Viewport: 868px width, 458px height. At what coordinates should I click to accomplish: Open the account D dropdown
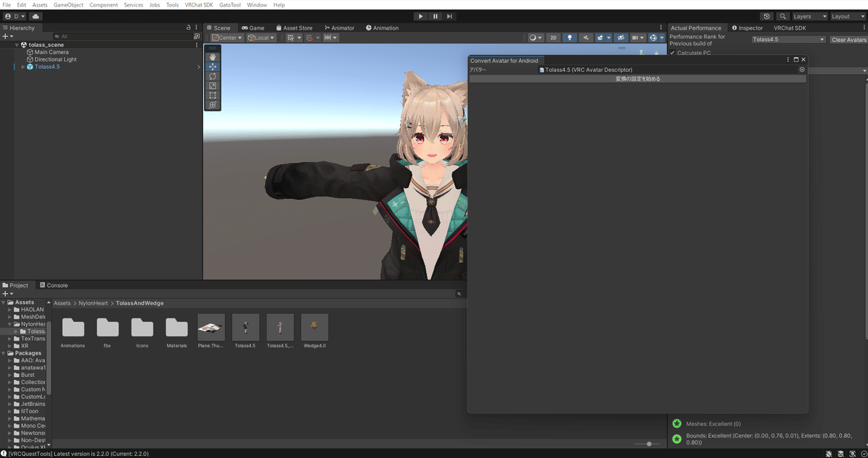point(15,16)
